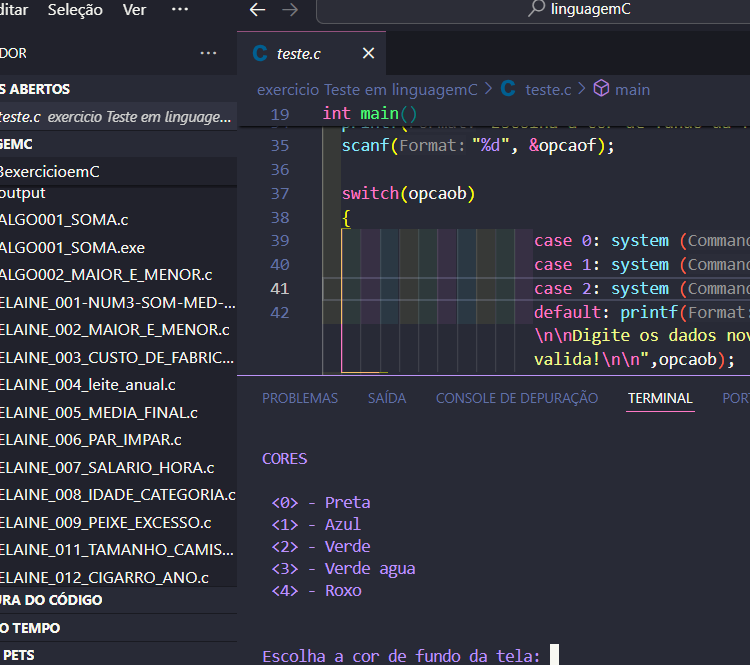Open ELAINE_003_CUSTO_DE_FABRIC file
Viewport: 750px width, 665px height.
pyautogui.click(x=118, y=357)
